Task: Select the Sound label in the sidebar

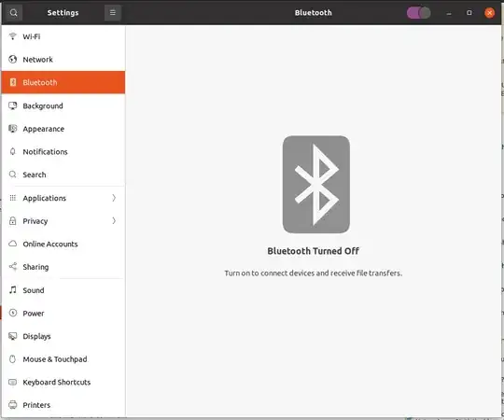Action: tap(34, 290)
